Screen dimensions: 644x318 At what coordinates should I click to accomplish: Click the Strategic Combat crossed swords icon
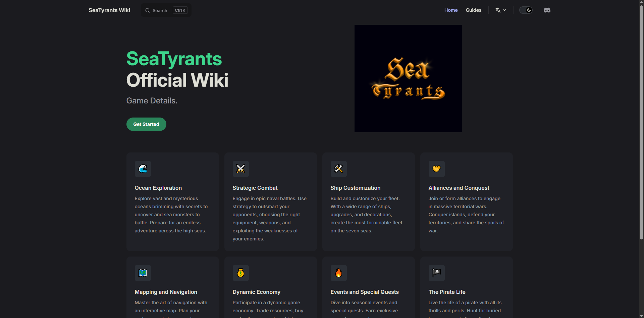click(x=241, y=169)
